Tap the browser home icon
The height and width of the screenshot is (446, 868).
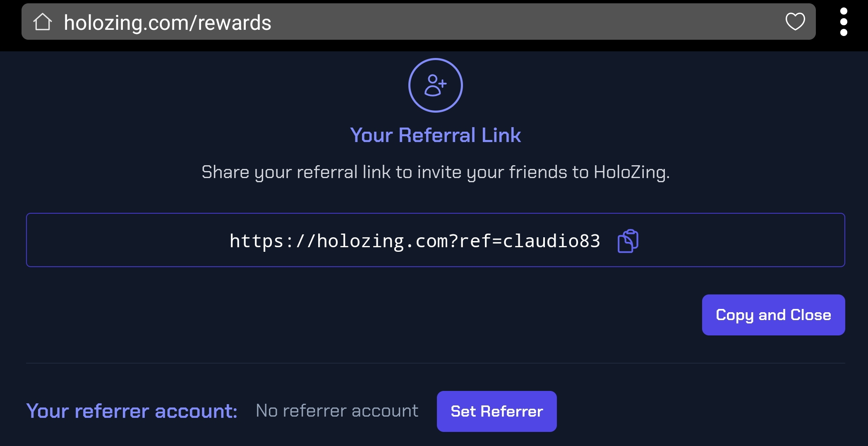coord(43,22)
